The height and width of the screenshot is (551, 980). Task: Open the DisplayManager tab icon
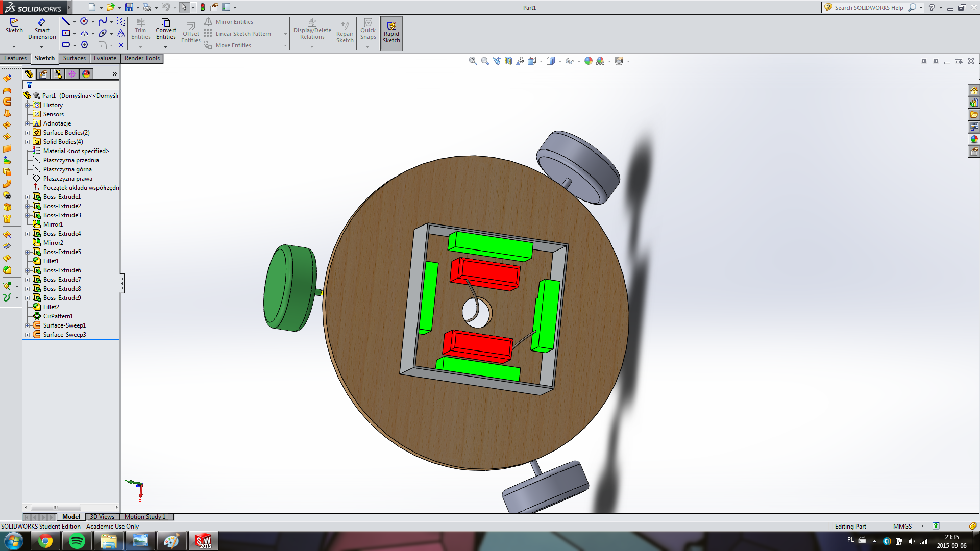tap(86, 74)
